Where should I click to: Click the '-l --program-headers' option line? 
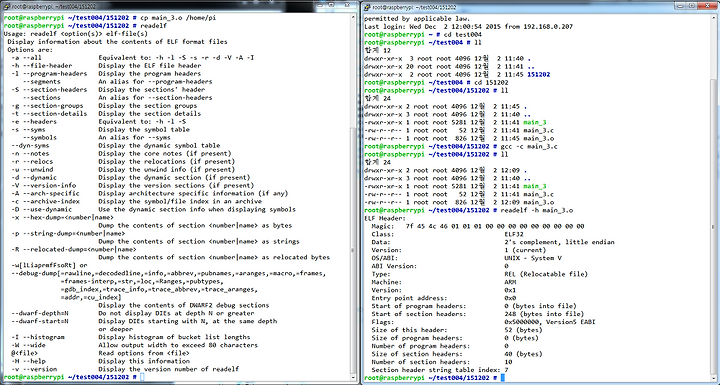106,74
